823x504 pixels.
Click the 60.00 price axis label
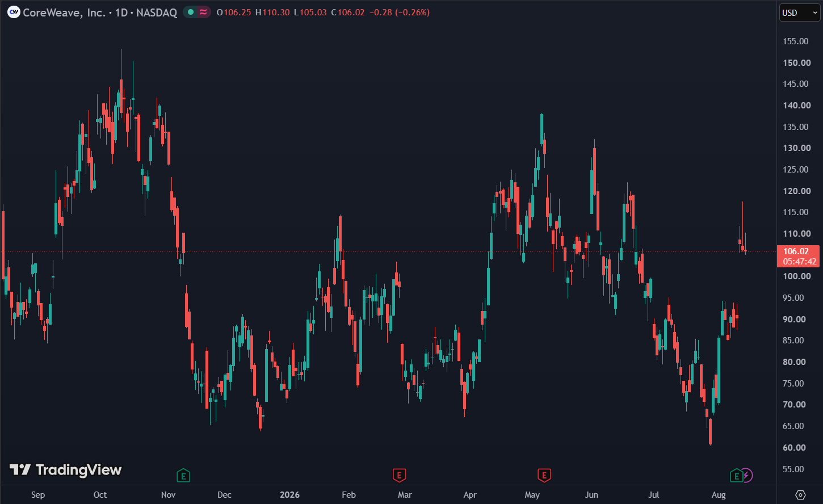tap(794, 448)
